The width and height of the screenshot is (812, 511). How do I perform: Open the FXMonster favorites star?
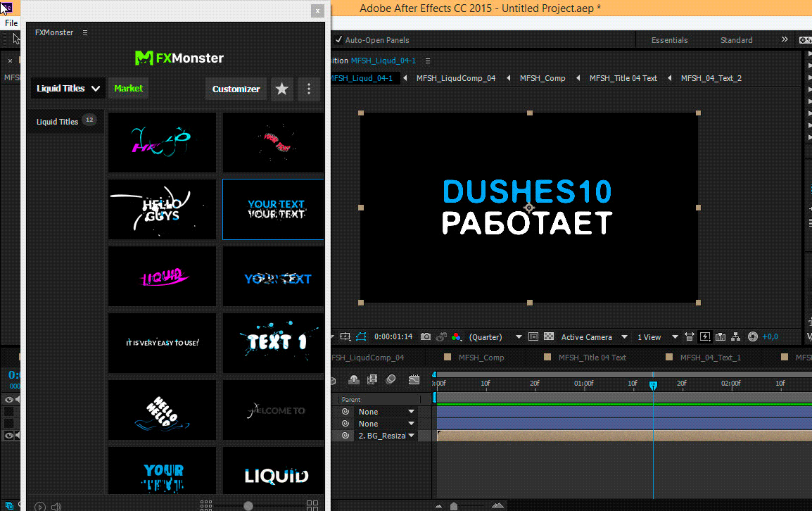(x=281, y=89)
